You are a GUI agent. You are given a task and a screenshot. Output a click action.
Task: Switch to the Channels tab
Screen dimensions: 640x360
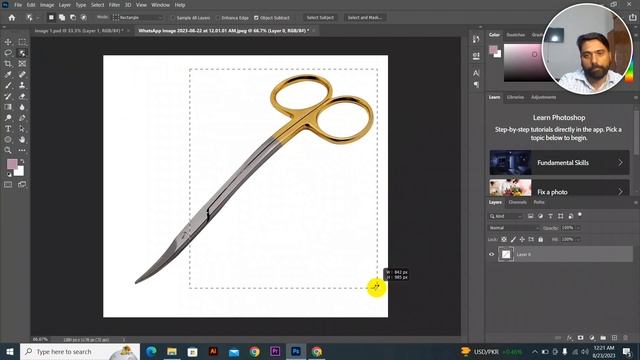518,202
